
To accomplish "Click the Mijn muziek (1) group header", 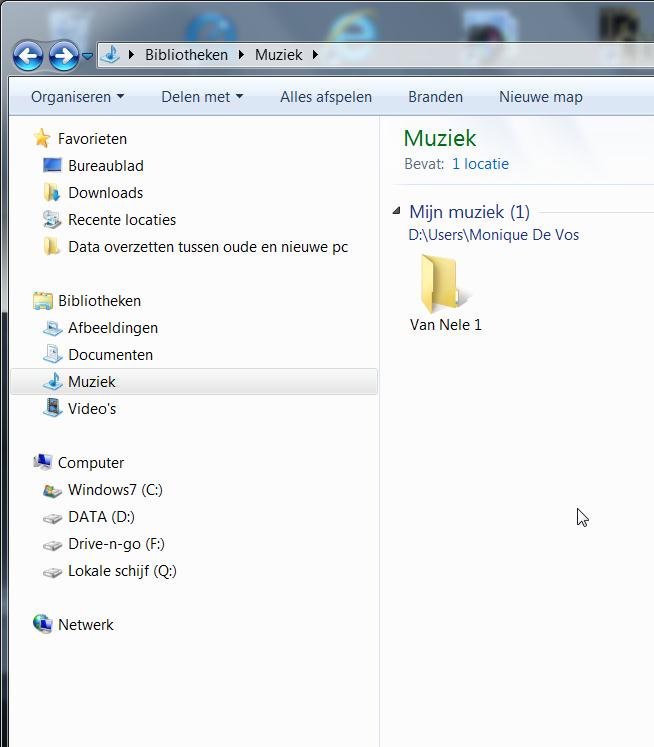I will (x=469, y=212).
